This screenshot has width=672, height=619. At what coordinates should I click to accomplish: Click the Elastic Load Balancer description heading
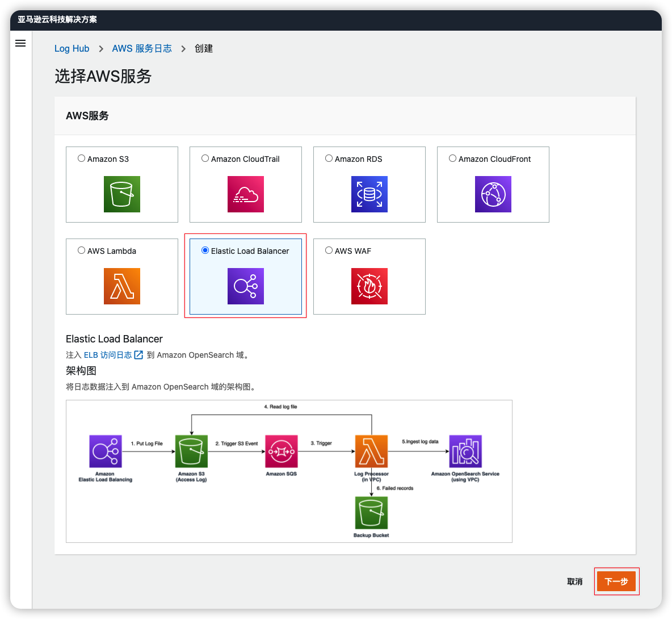point(114,339)
